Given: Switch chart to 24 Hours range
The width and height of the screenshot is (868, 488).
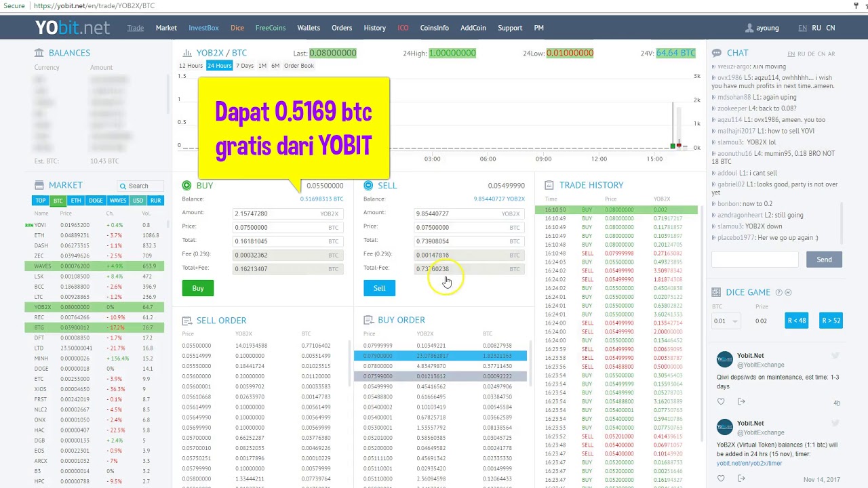Looking at the screenshot, I should coord(219,66).
